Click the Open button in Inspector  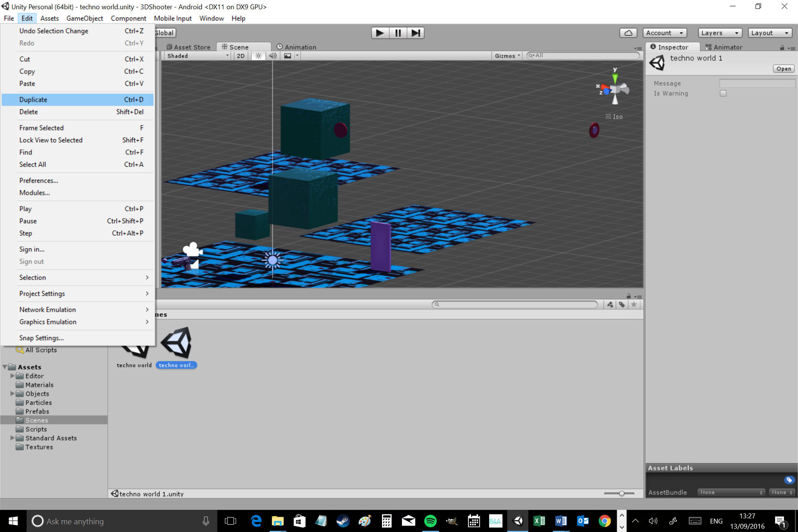point(783,69)
